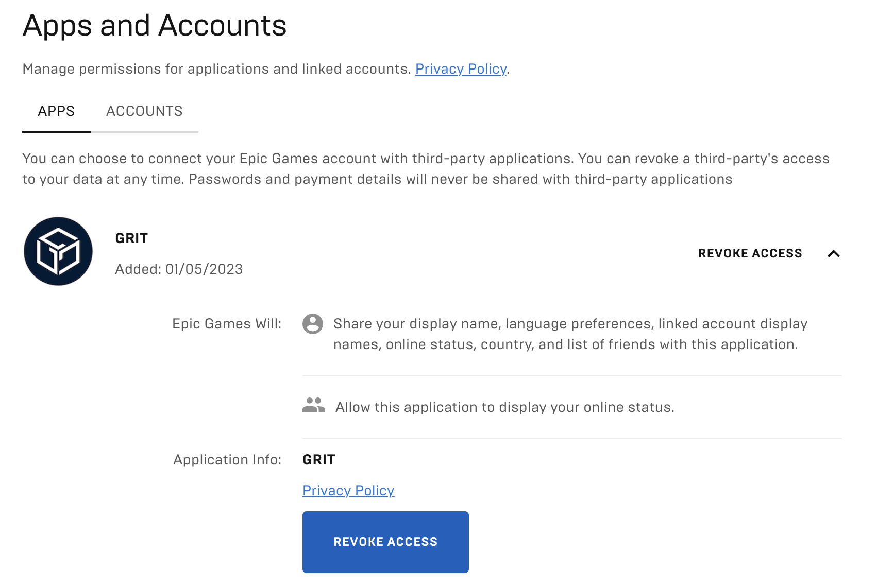Viewport: 877px width, 588px height.
Task: Click the GRIT app name beside the logo
Action: coord(131,238)
